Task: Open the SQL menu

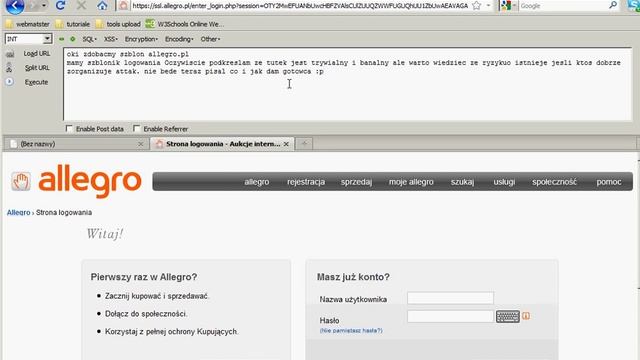Action: [89, 39]
